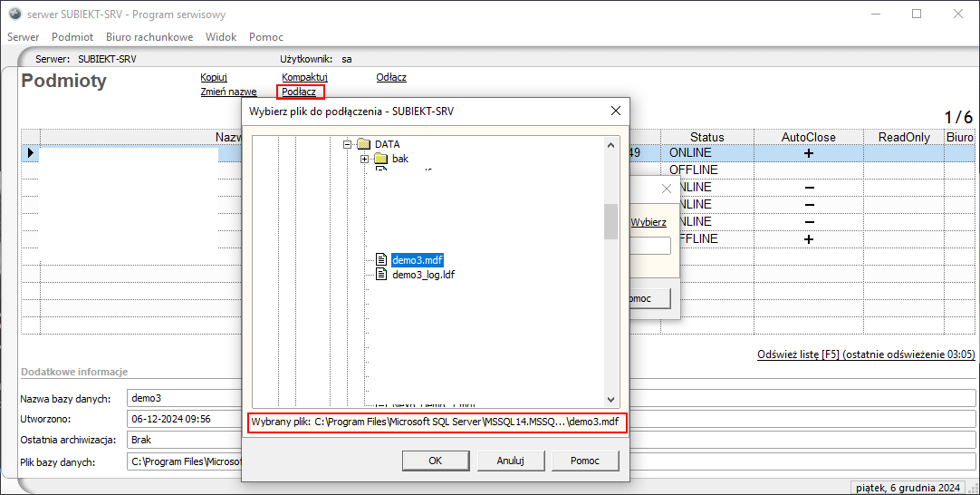Click the ReadOnly column header
The image size is (980, 495).
(x=904, y=137)
